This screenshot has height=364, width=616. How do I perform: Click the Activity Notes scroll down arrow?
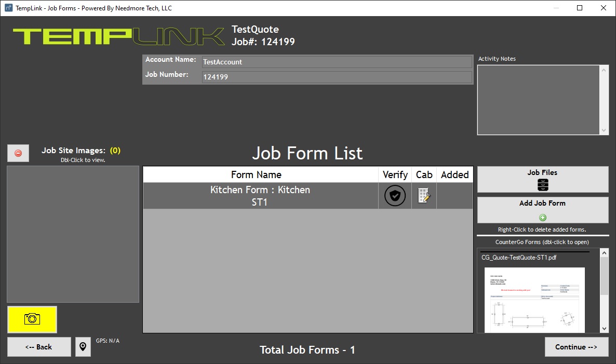pos(604,130)
